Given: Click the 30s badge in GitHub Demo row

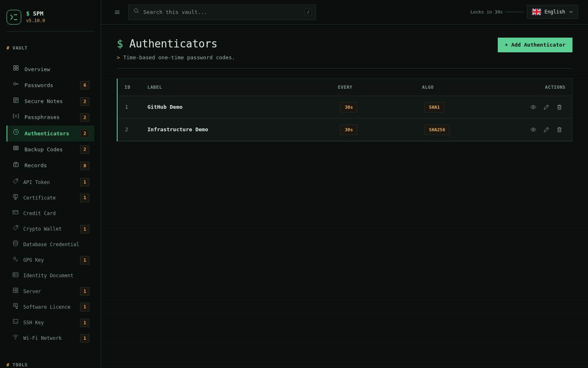Looking at the screenshot, I should click(x=349, y=107).
